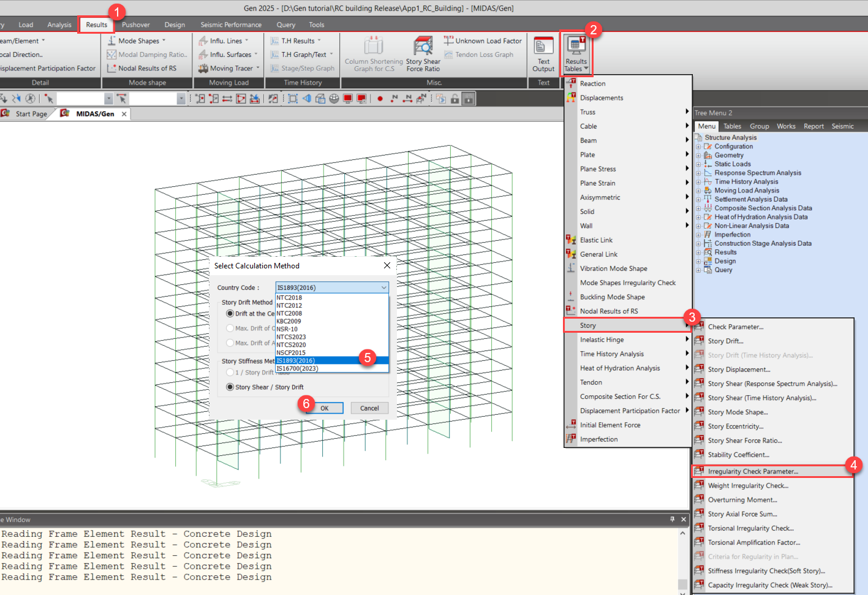
Task: Close the MIDAS/Gen document tab
Action: 124,114
